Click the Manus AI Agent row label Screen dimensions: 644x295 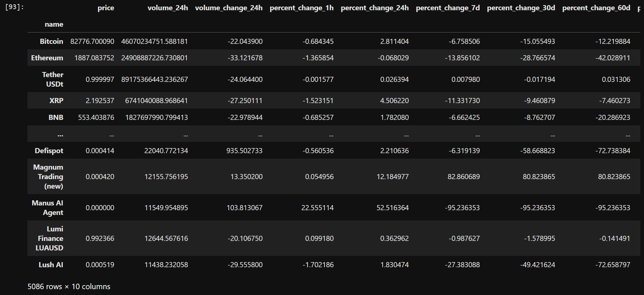[48, 208]
